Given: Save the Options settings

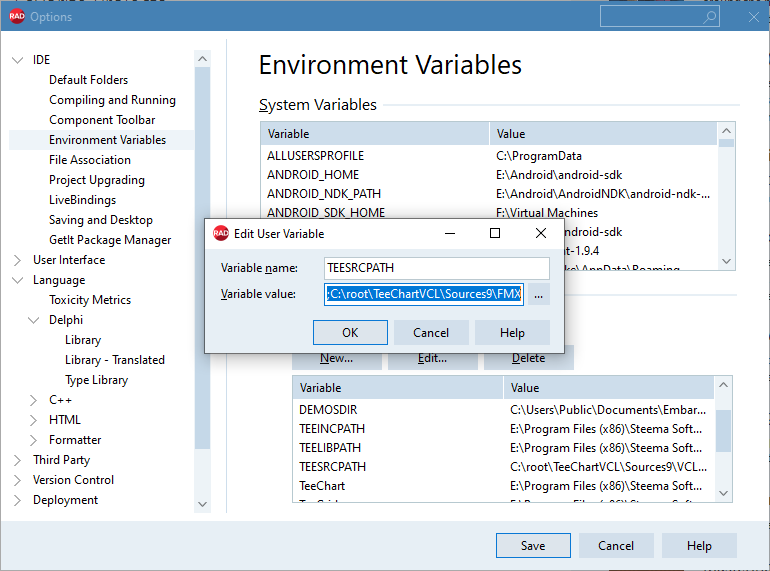Looking at the screenshot, I should [x=533, y=545].
